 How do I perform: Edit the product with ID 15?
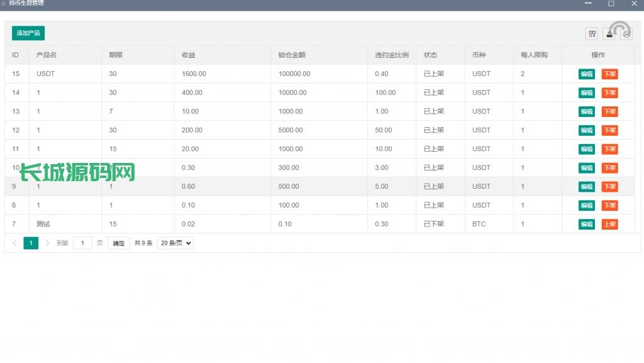pos(586,74)
